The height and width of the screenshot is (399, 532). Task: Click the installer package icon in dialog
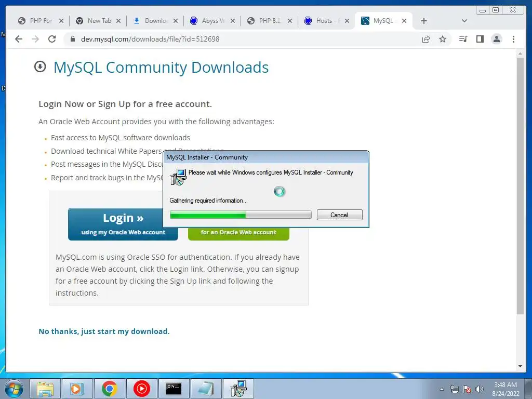pos(179,177)
